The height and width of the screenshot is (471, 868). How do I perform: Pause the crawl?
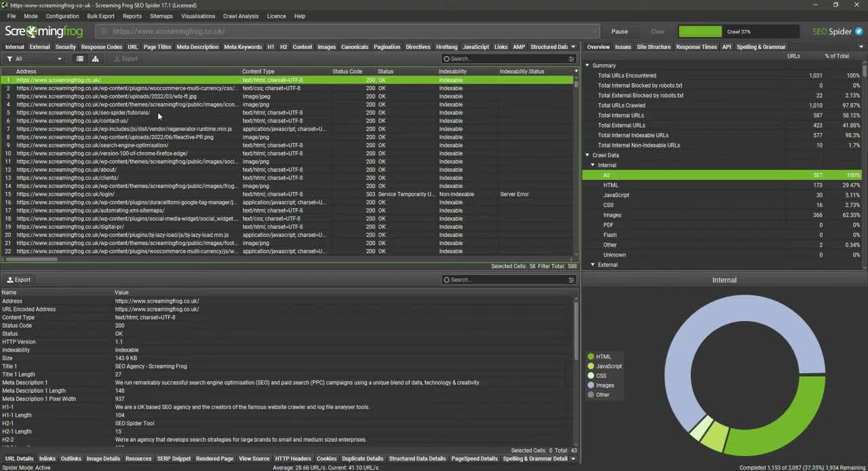tap(620, 31)
